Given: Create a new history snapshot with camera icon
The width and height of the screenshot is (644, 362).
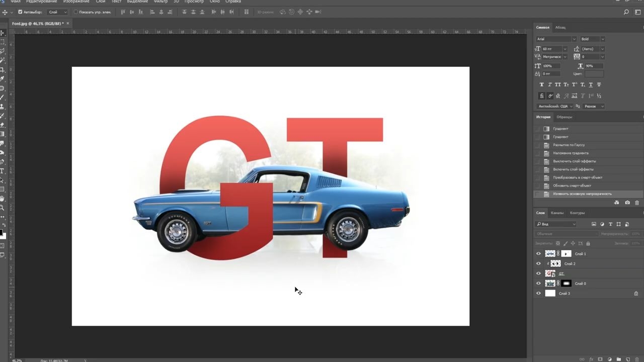Looking at the screenshot, I should (627, 203).
